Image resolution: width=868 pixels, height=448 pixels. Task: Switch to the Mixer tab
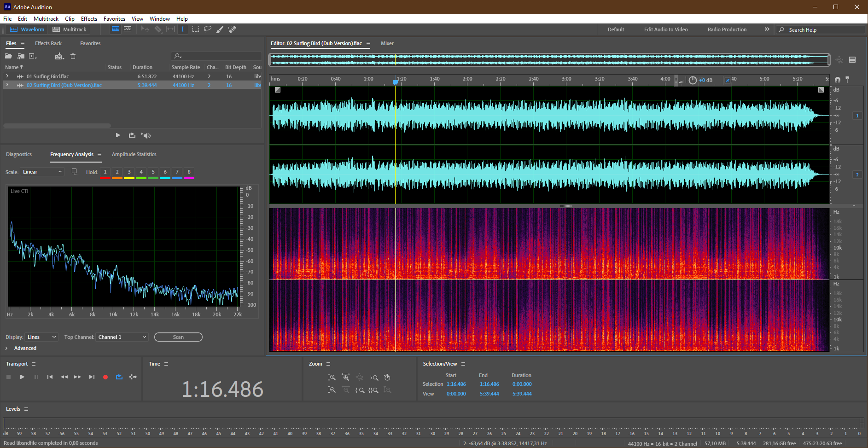(387, 43)
